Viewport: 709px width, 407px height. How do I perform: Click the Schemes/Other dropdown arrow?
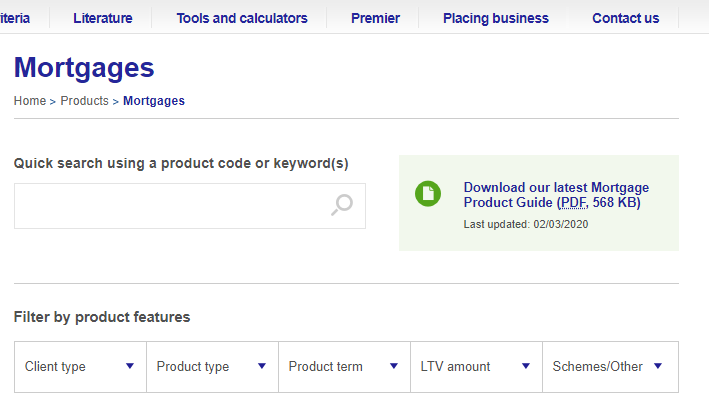tap(658, 366)
